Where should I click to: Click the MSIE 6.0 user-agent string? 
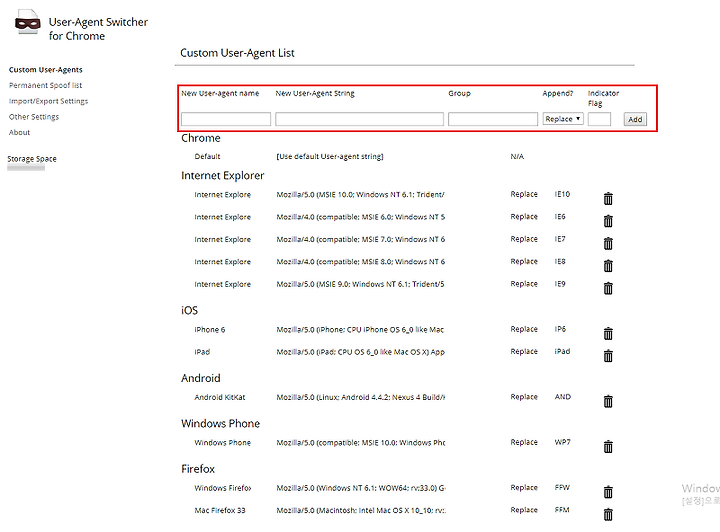(360, 217)
